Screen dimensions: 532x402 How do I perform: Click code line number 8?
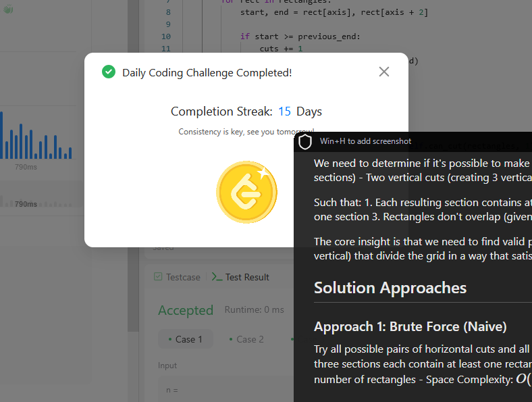coord(168,12)
